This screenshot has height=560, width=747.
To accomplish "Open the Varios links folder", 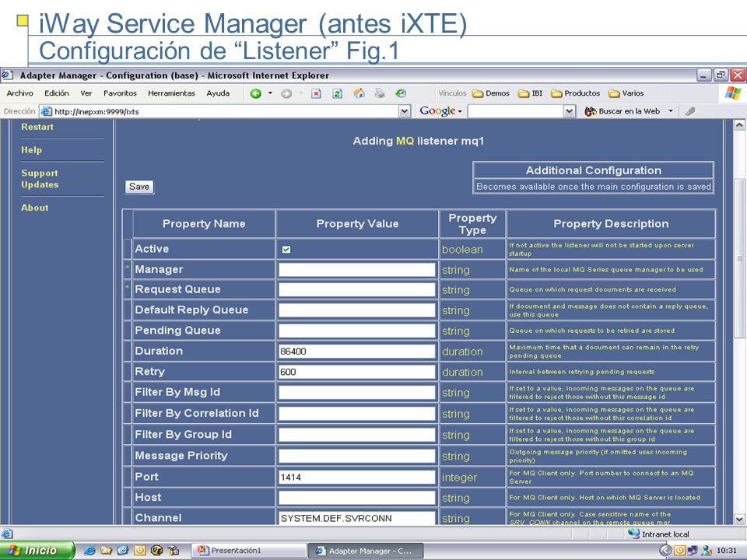I will tap(626, 93).
